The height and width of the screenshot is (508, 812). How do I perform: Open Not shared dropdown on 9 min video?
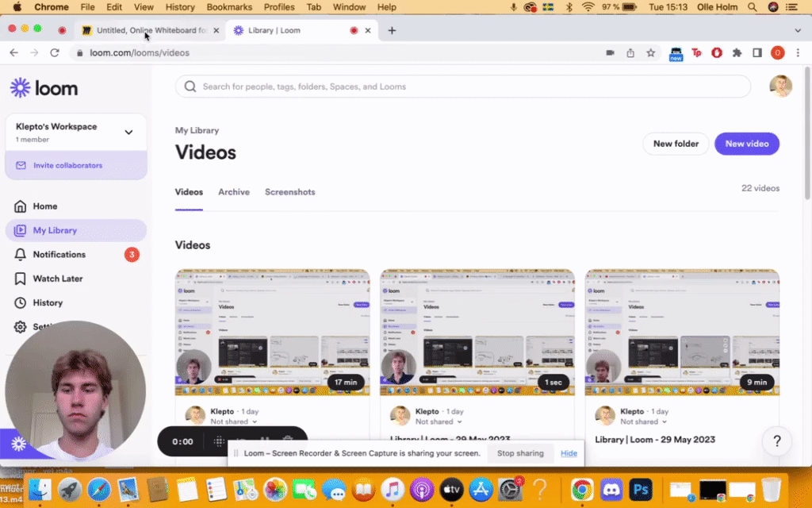644,422
